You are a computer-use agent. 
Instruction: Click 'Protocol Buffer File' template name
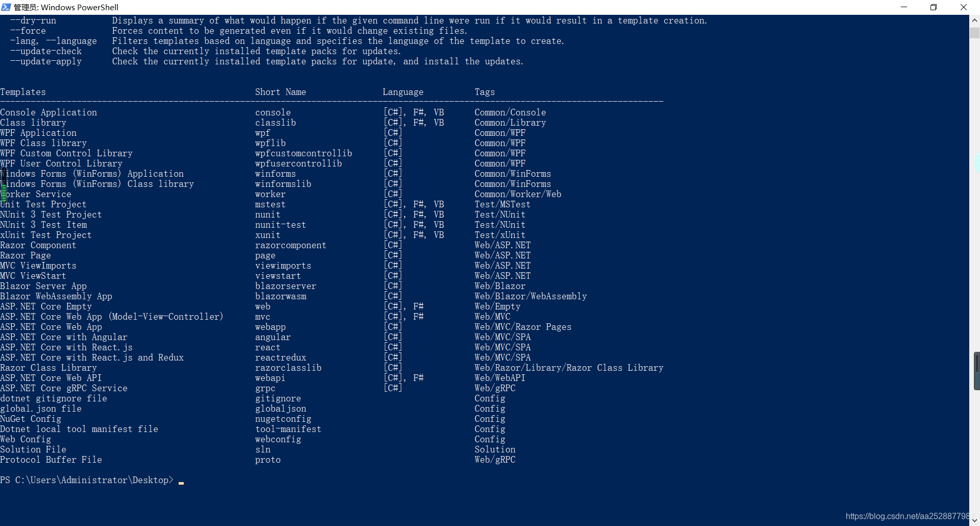[x=51, y=460]
